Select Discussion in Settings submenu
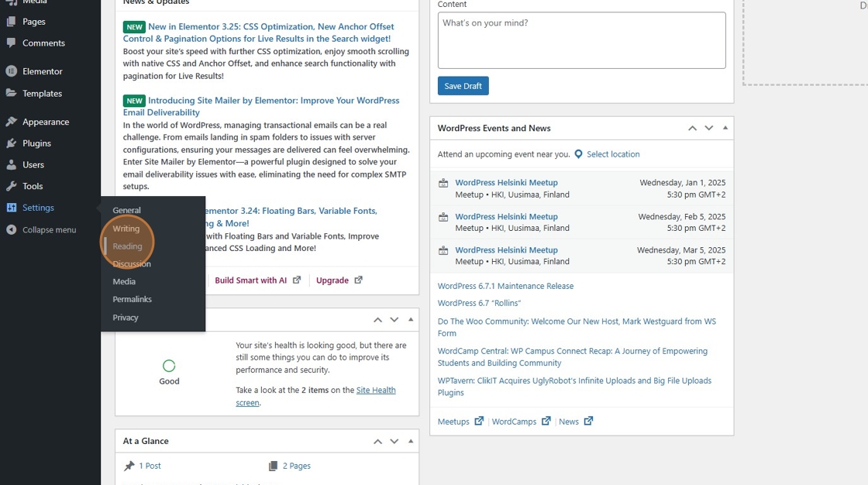 point(132,264)
